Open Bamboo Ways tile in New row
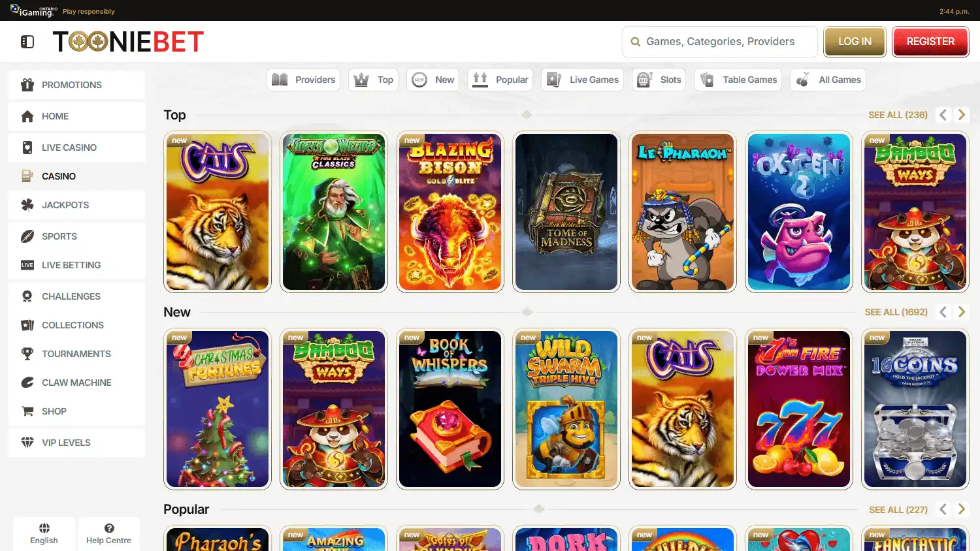This screenshot has width=980, height=551. click(x=334, y=409)
